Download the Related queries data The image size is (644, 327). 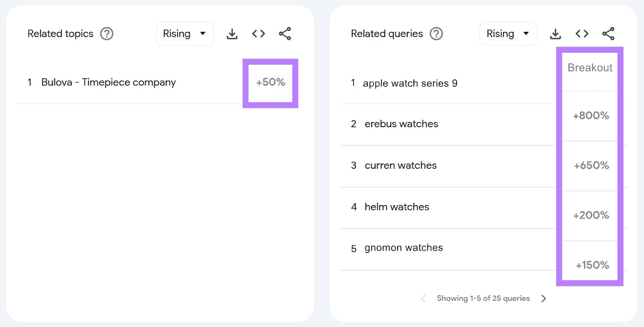click(x=555, y=34)
